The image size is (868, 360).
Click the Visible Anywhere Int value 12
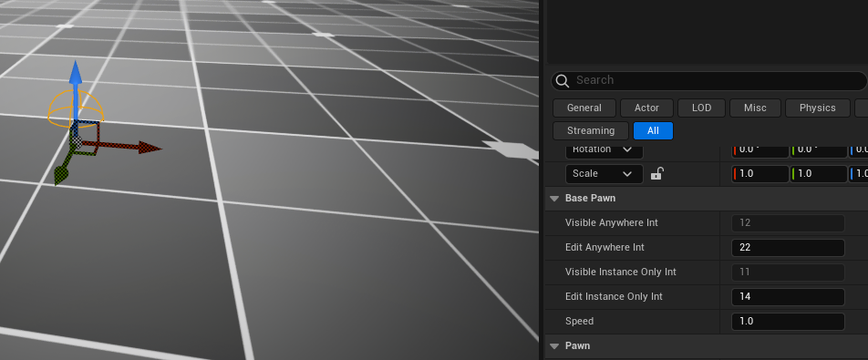[788, 223]
